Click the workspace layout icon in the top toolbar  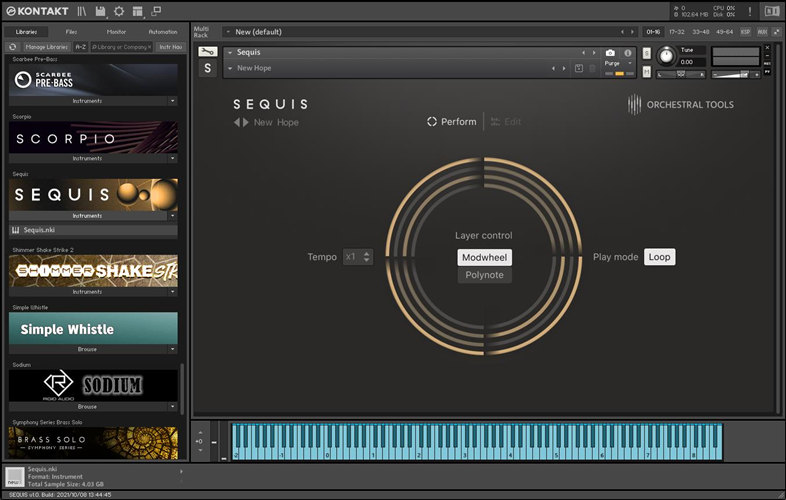coord(139,11)
